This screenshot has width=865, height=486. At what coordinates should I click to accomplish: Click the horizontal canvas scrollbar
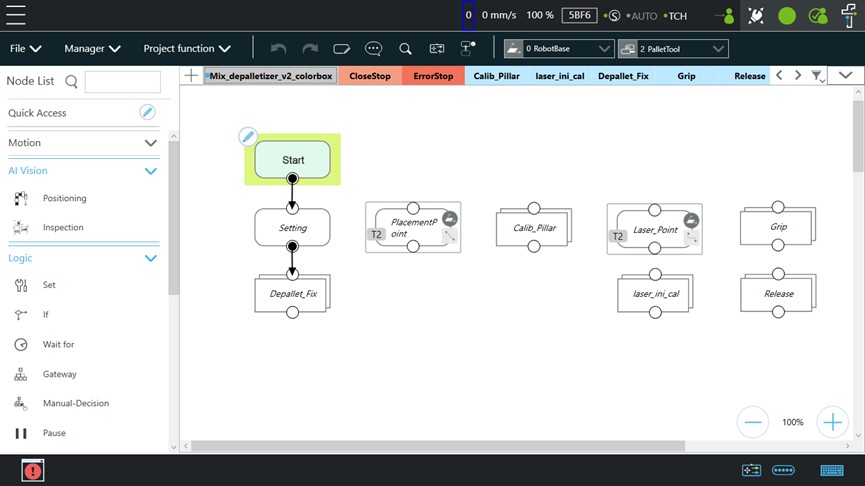[438, 446]
